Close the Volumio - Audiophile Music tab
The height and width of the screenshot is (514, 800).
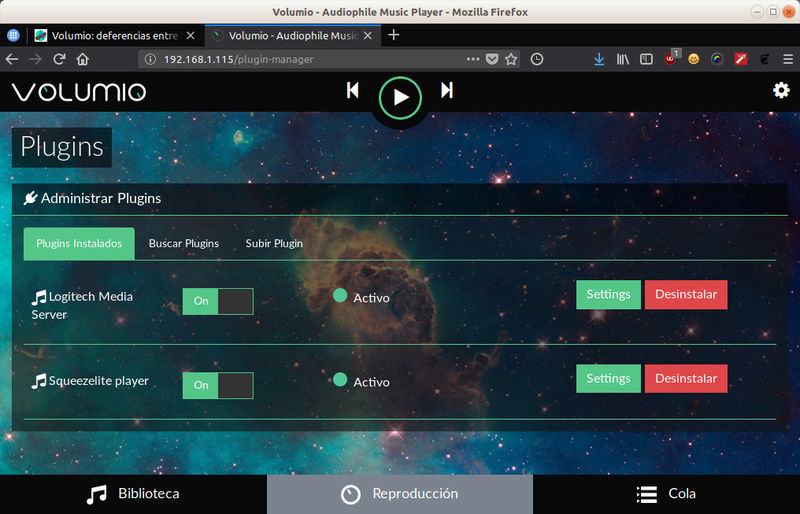point(368,36)
